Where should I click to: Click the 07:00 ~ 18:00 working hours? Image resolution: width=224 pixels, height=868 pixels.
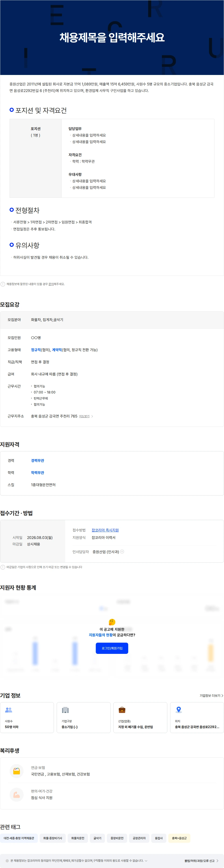click(45, 393)
